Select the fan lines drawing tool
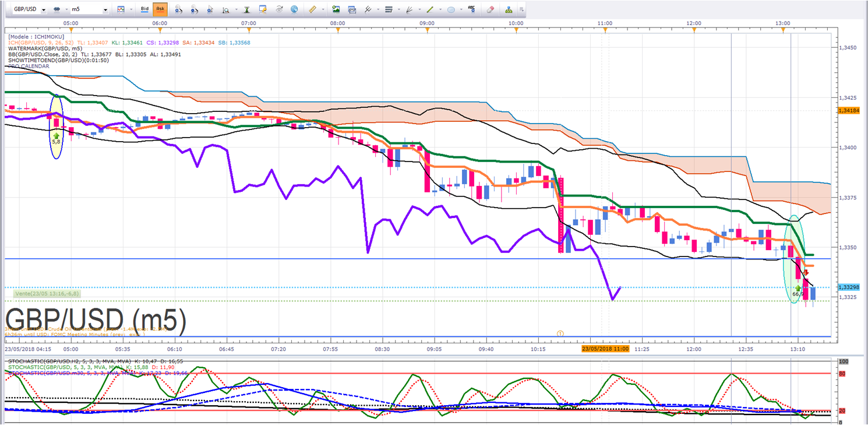Image resolution: width=868 pixels, height=425 pixels. tap(410, 10)
